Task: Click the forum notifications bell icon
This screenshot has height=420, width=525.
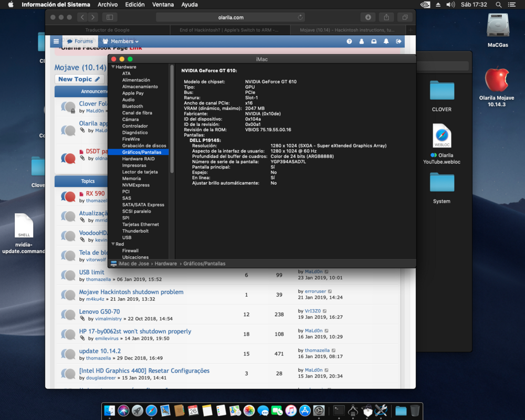Action: (x=386, y=41)
